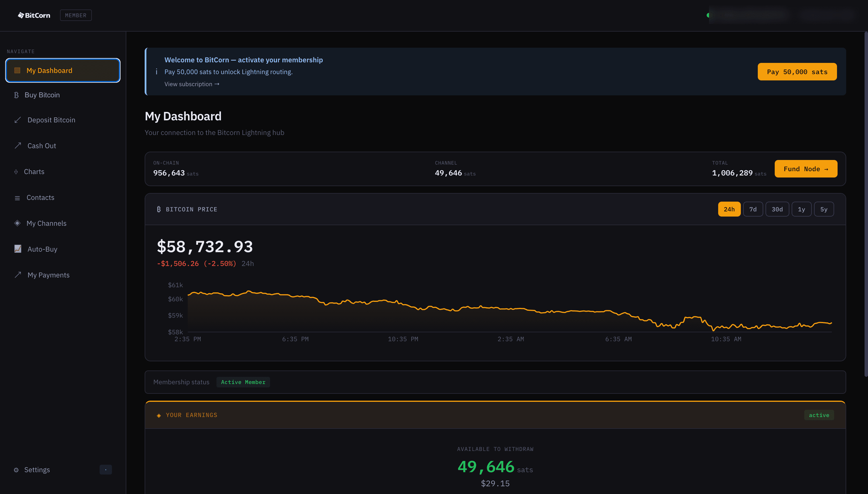Click the NAVIGATE sidebar heading
The width and height of the screenshot is (868, 494).
tap(21, 52)
